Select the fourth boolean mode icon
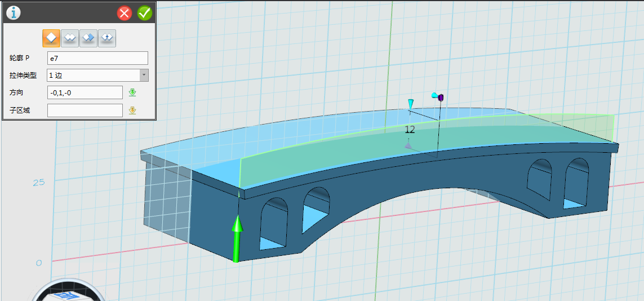Image resolution: width=644 pixels, height=301 pixels. coord(107,38)
